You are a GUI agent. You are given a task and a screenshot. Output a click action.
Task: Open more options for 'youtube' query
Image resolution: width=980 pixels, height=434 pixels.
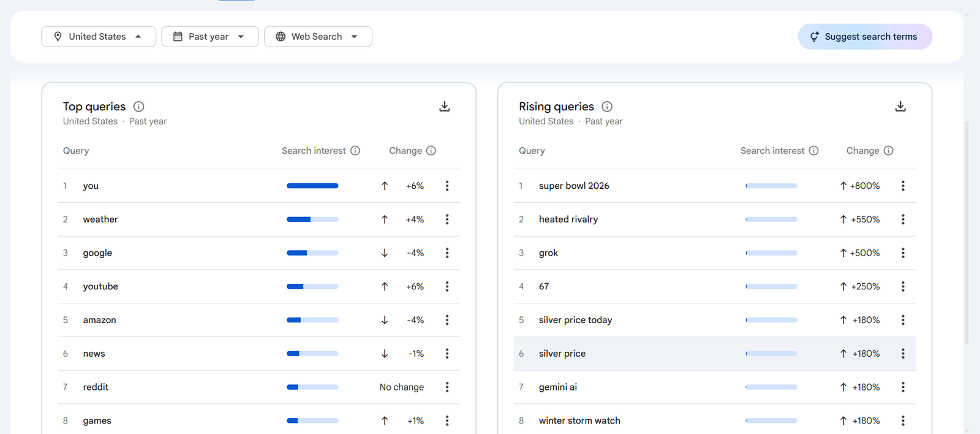[447, 286]
